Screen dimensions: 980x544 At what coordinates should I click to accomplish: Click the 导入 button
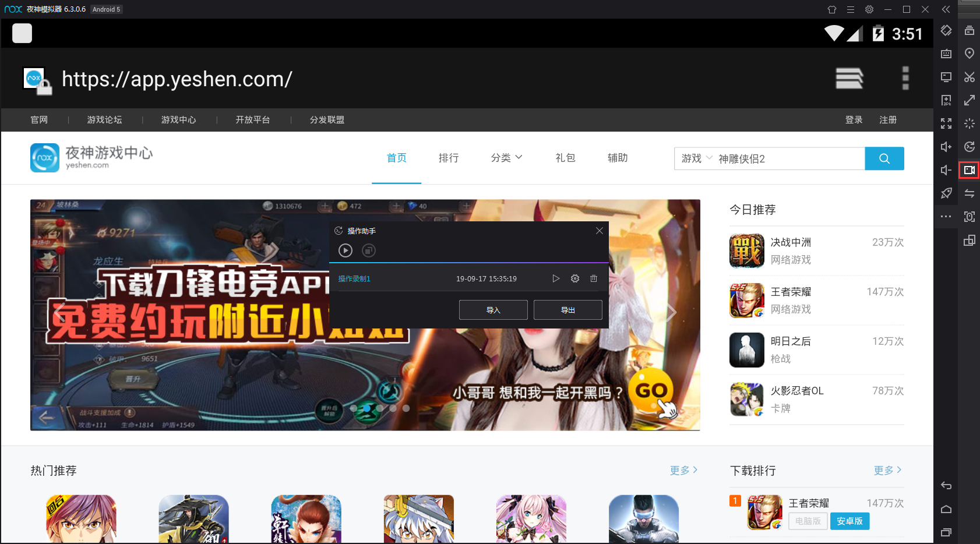pyautogui.click(x=493, y=309)
